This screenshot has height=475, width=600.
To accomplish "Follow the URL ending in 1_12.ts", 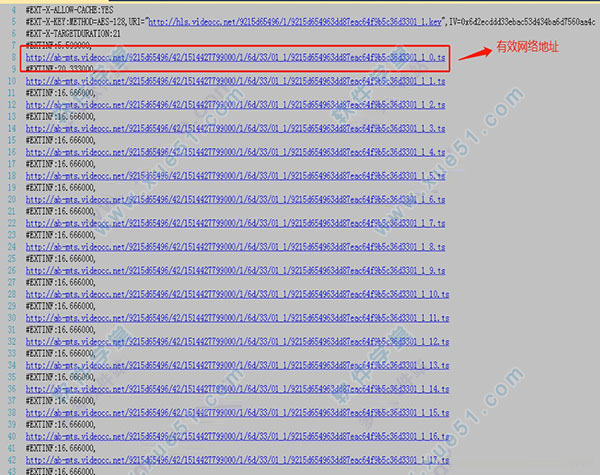I will pos(238,342).
